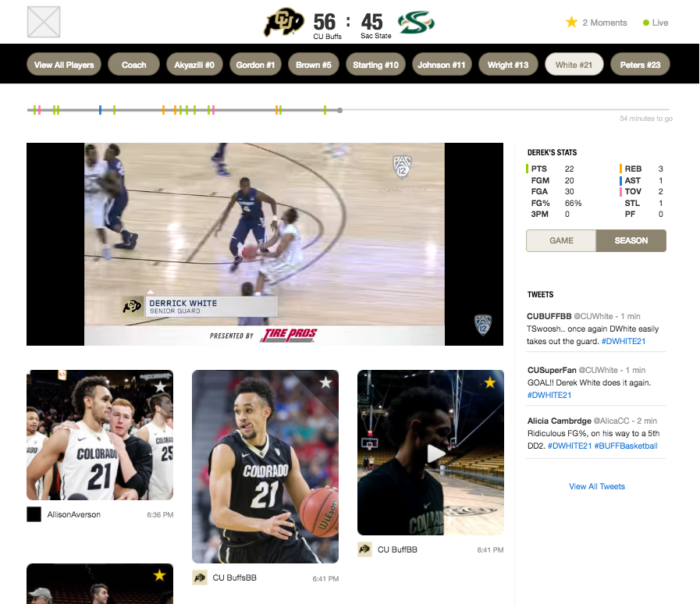Click the AllisonAverson black avatar square
This screenshot has height=604, width=700.
pyautogui.click(x=34, y=514)
